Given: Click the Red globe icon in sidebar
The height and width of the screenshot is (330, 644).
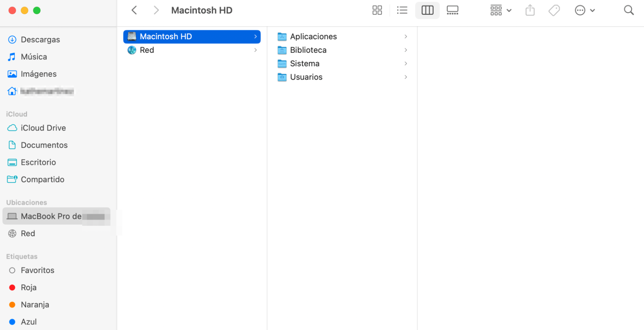Looking at the screenshot, I should tap(12, 233).
